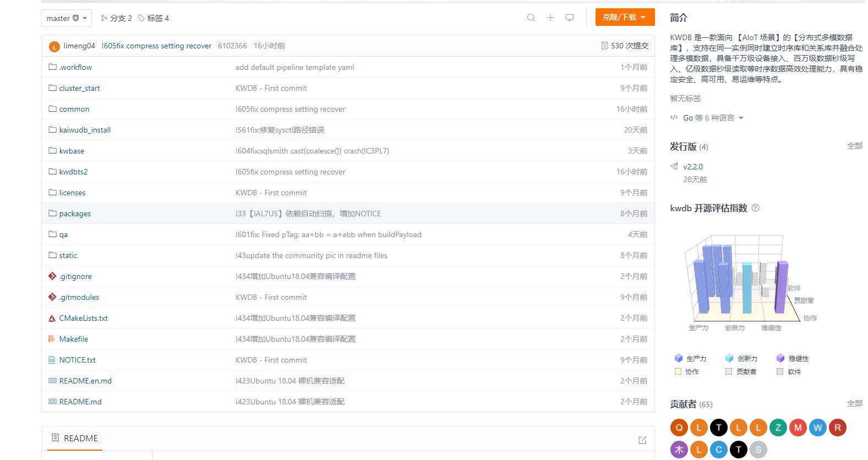Click the CMakeLists.txt file icon
This screenshot has width=868, height=460.
click(x=52, y=318)
